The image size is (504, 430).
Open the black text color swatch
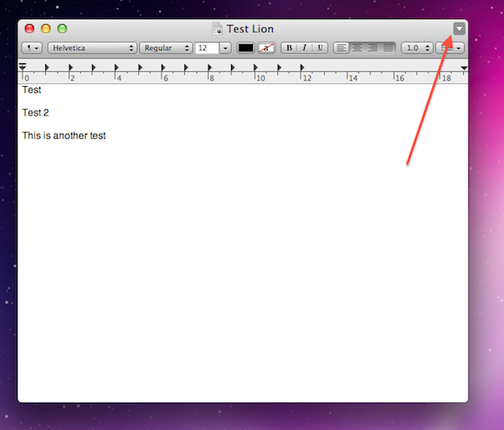point(246,48)
